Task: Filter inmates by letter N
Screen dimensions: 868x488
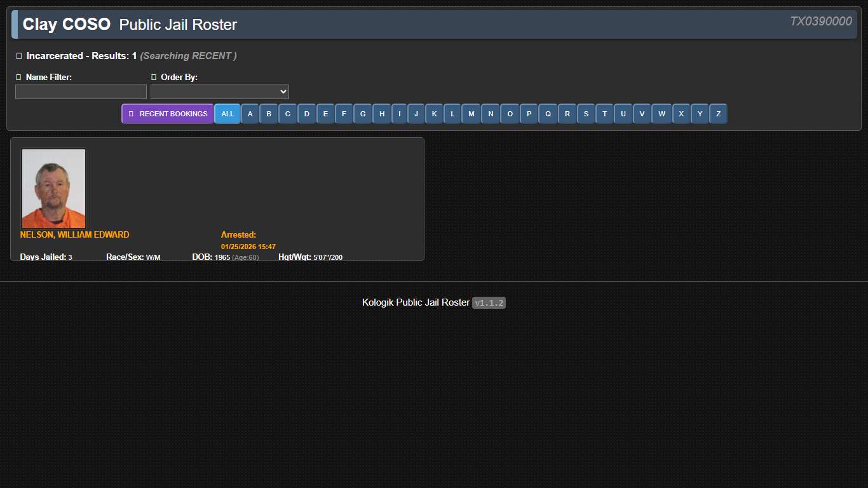Action: coord(491,114)
